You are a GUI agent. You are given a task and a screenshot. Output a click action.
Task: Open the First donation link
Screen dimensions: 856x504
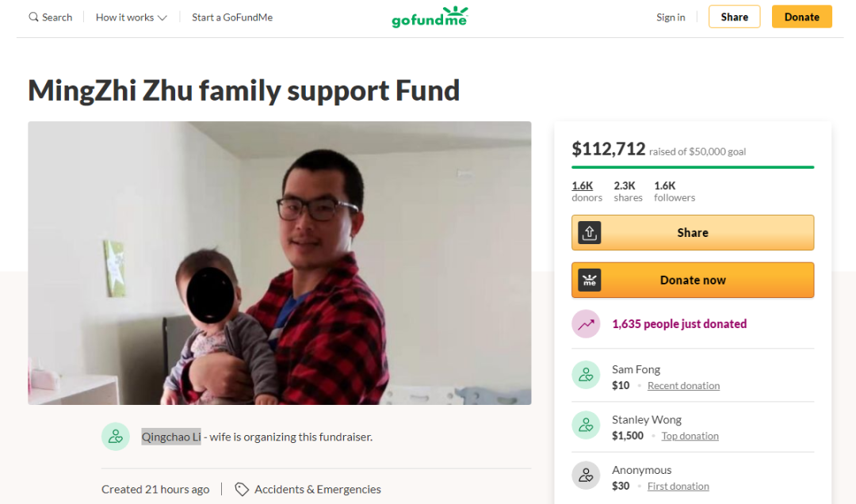(678, 486)
